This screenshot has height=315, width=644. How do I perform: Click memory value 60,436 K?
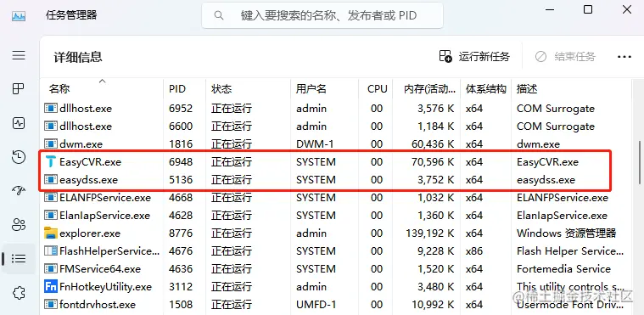point(433,144)
